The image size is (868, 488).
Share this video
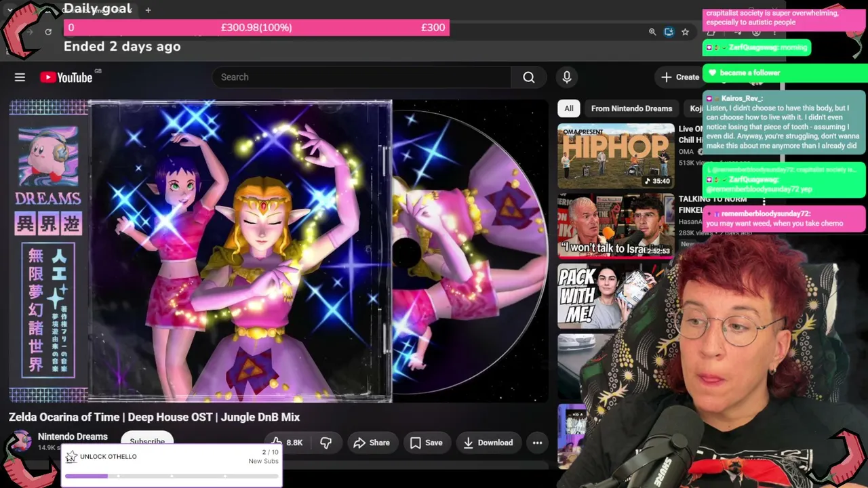(372, 443)
